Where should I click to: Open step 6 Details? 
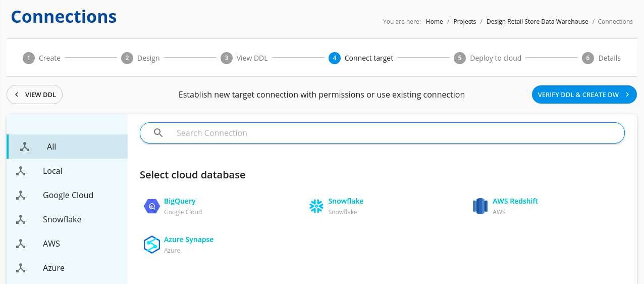point(601,58)
